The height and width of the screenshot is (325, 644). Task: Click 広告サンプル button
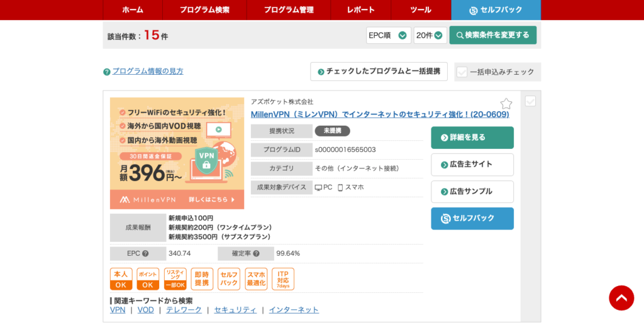pos(472,192)
